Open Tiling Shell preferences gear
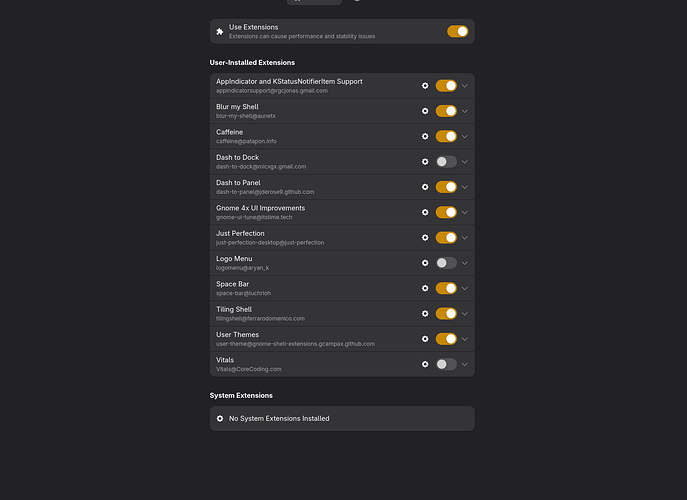This screenshot has height=500, width=687. click(x=425, y=314)
